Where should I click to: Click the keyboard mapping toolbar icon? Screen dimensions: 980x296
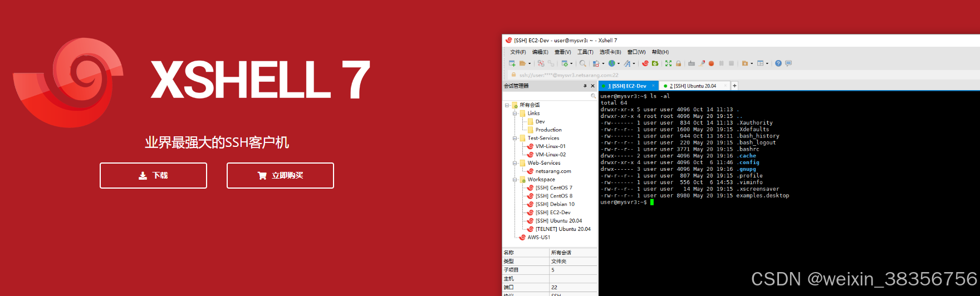[692, 63]
